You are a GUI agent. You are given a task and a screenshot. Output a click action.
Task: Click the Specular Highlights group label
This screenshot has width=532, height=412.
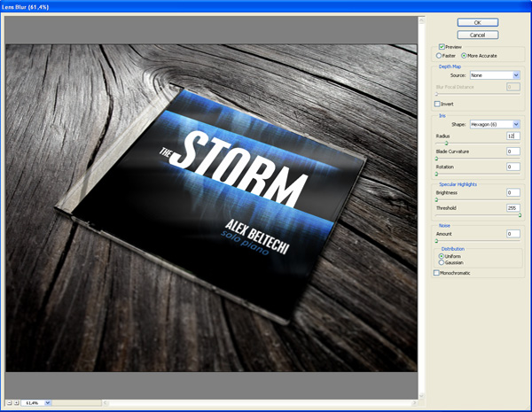click(458, 184)
